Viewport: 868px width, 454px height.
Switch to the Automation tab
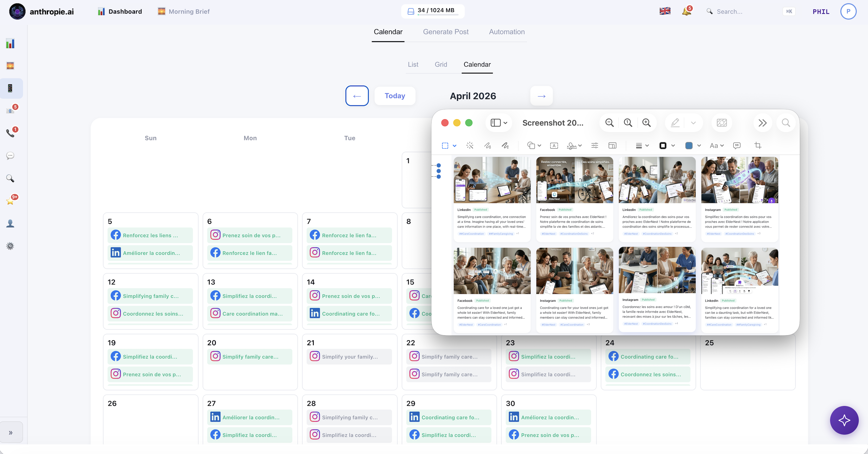click(506, 32)
